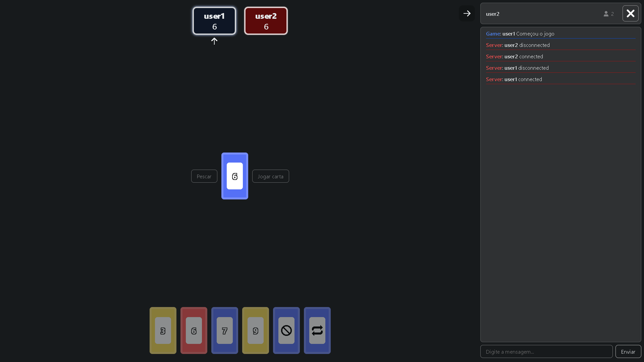Viewport: 644px width, 362px height.
Task: Click the user2 room title header
Action: tap(493, 14)
